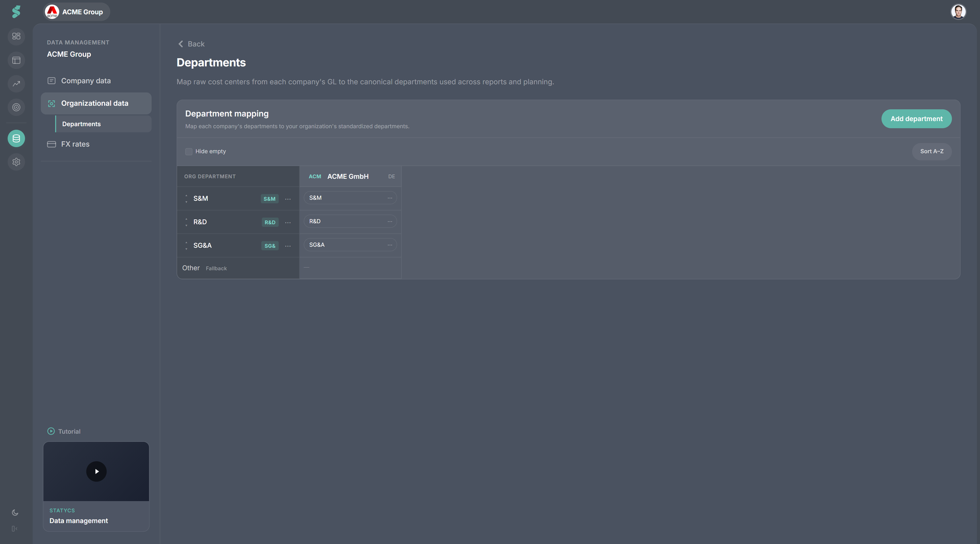980x544 pixels.
Task: Open the dashboard grid icon in left rail
Action: [x=16, y=36]
